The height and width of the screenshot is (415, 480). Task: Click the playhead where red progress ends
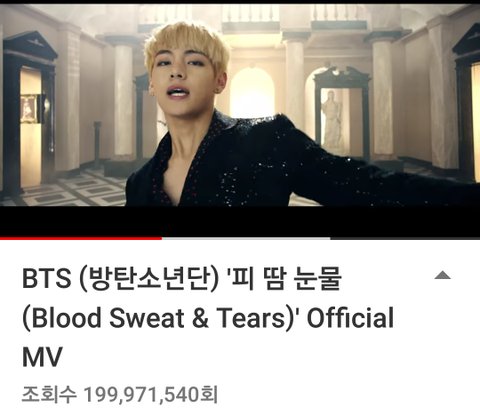pos(162,238)
